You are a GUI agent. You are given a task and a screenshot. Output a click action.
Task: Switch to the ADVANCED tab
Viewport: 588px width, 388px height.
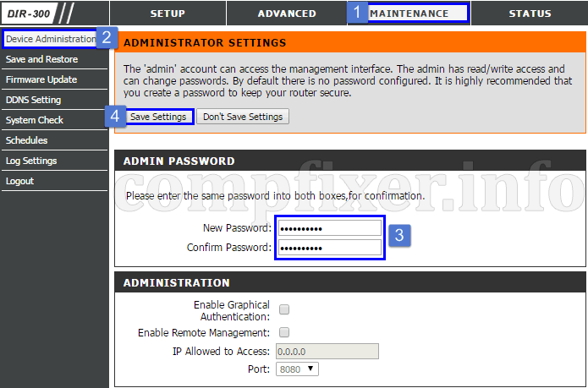pyautogui.click(x=287, y=14)
